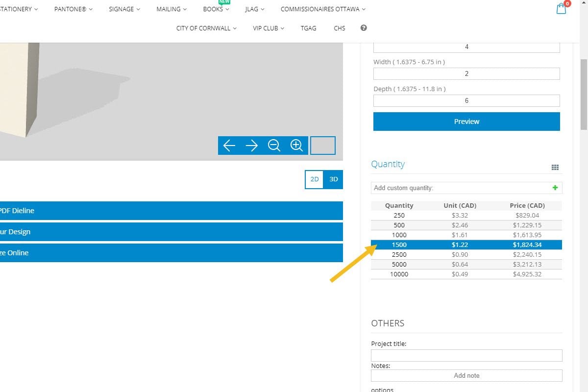Switch the preview to 3D view
588x392 pixels.
334,179
